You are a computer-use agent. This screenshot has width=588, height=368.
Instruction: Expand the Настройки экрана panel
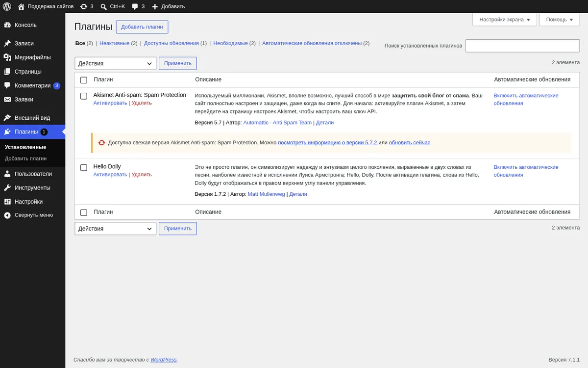point(505,20)
